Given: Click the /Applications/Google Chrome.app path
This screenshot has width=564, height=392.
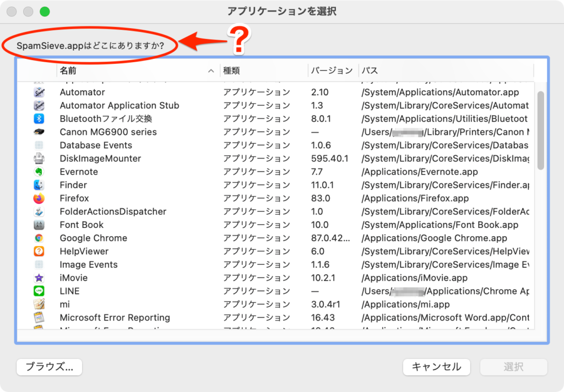Looking at the screenshot, I should click(434, 238).
